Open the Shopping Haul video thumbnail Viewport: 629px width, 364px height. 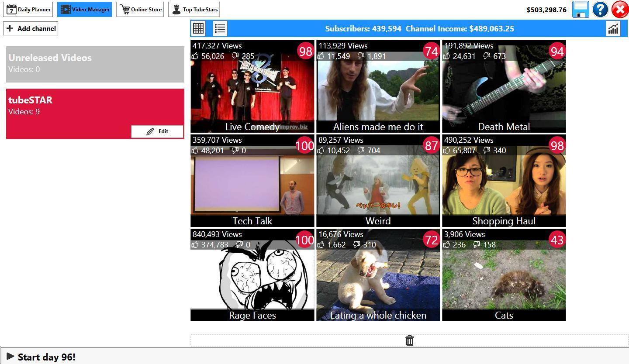pos(504,181)
